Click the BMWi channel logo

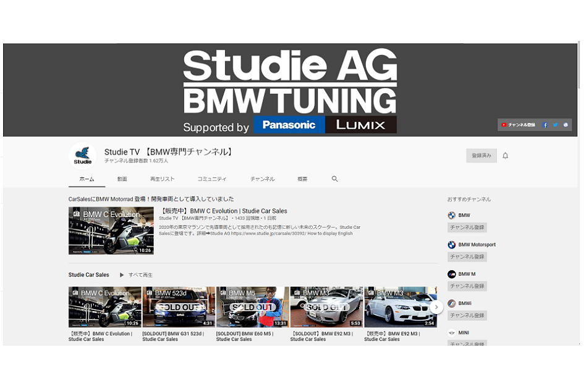452,304
